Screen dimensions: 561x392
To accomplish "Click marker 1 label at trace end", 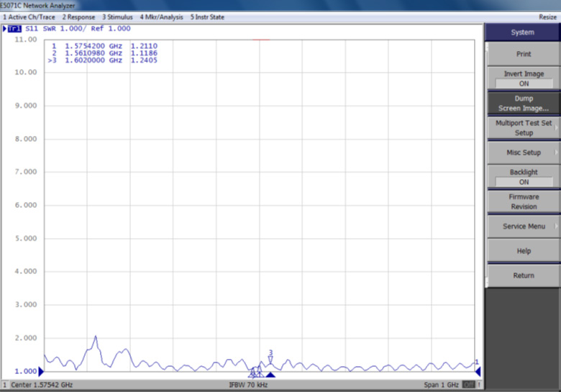I will click(x=476, y=362).
